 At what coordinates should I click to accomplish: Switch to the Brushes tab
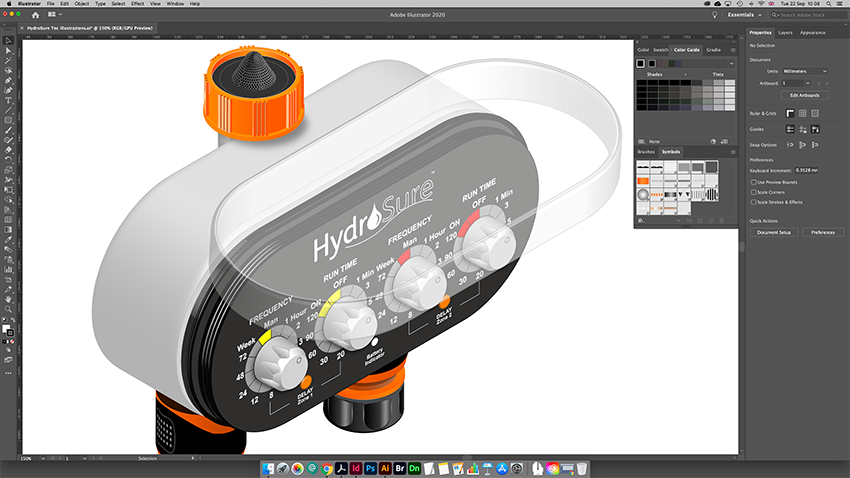tap(646, 152)
